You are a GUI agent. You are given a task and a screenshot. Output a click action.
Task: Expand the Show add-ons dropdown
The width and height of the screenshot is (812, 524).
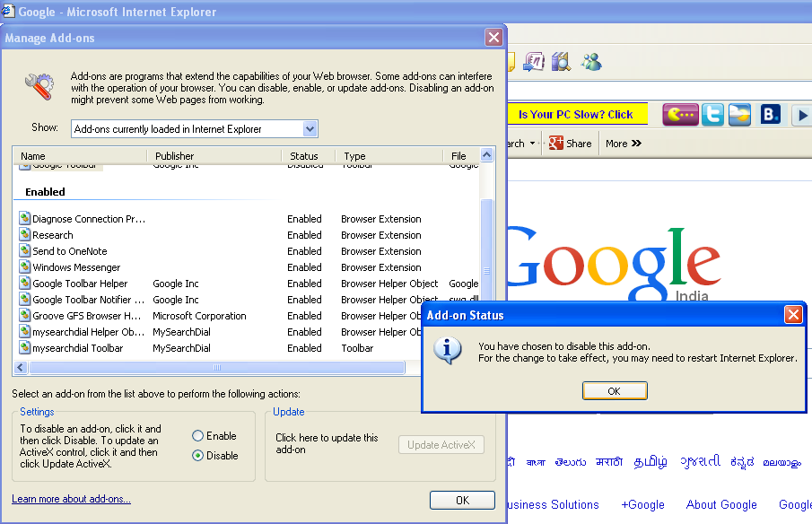click(310, 129)
